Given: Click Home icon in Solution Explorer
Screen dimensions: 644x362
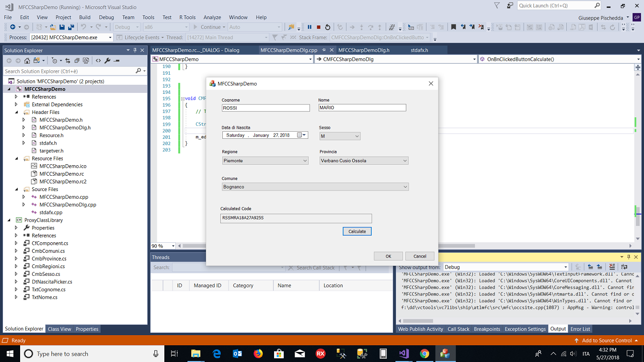Looking at the screenshot, I should [x=27, y=61].
